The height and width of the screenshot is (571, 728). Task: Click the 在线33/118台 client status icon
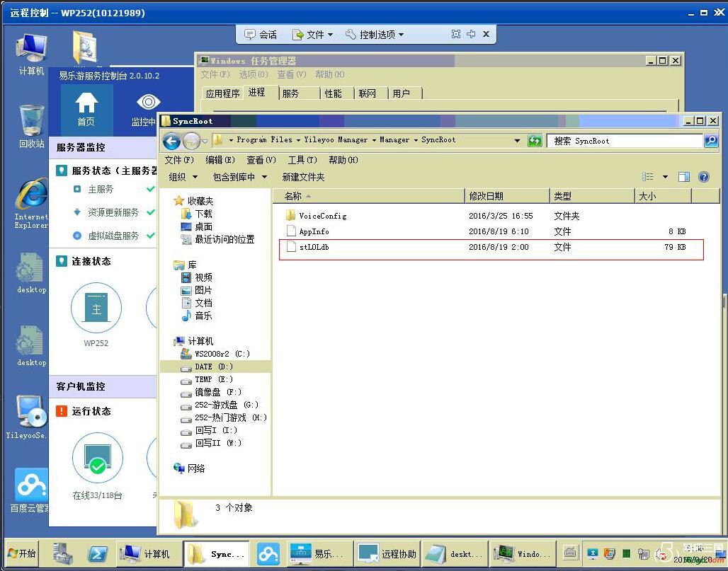(x=98, y=458)
